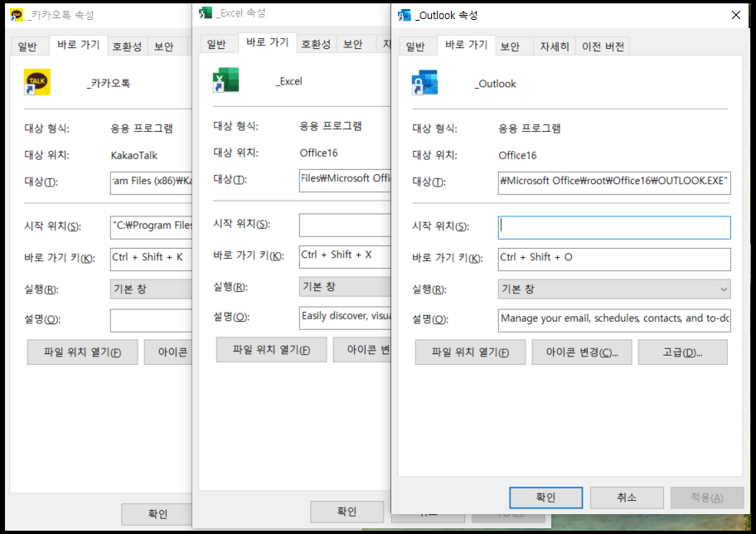Select the 바로 가기 tab in Excel properties
This screenshot has height=534, width=756.
click(268, 42)
